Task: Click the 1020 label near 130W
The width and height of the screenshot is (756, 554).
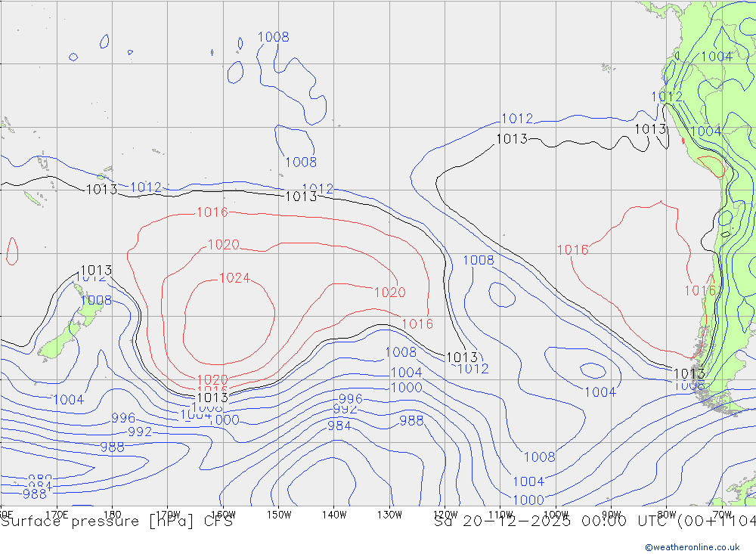Action: [x=389, y=292]
